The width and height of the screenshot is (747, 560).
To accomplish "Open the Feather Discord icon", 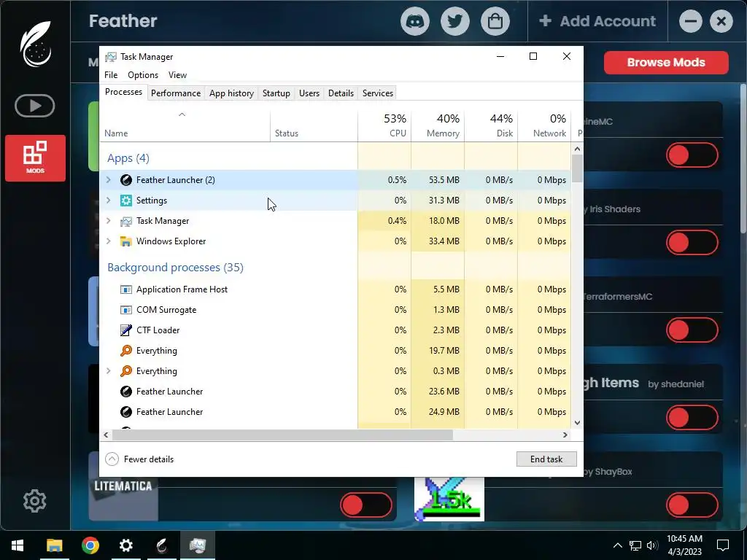I will 415,21.
